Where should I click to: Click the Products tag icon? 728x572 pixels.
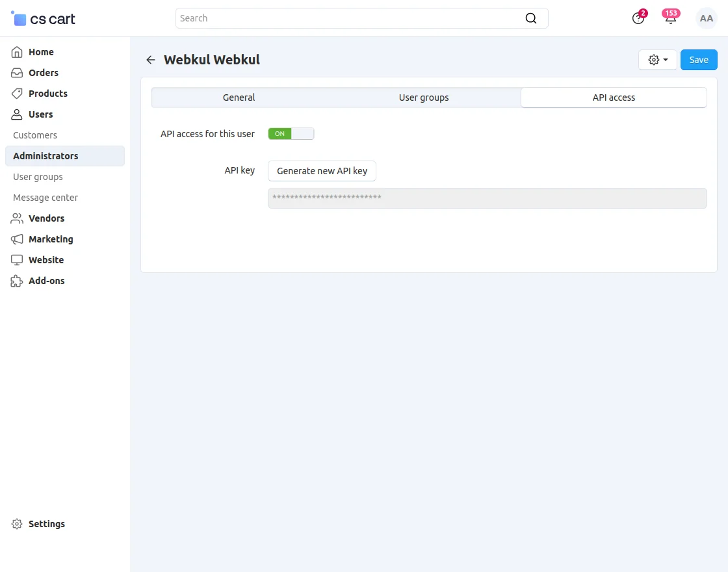[17, 94]
